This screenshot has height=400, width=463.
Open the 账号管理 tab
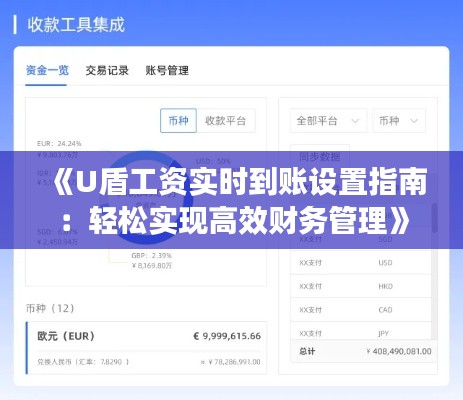(x=167, y=70)
